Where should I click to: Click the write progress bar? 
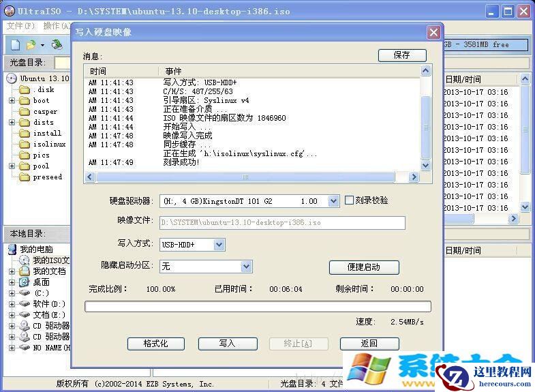[x=258, y=306]
